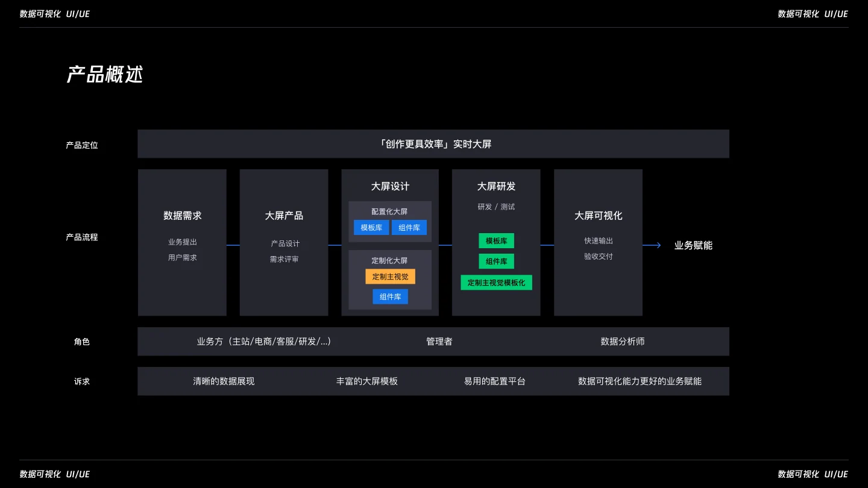Image resolution: width=868 pixels, height=488 pixels.
Task: Select the 配置化大屏 subheading
Action: point(389,212)
